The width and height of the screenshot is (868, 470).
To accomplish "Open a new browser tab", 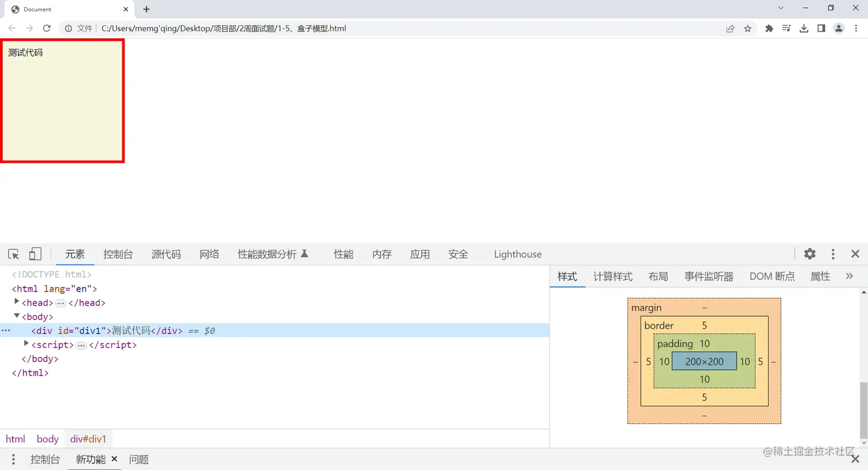I will 146,9.
